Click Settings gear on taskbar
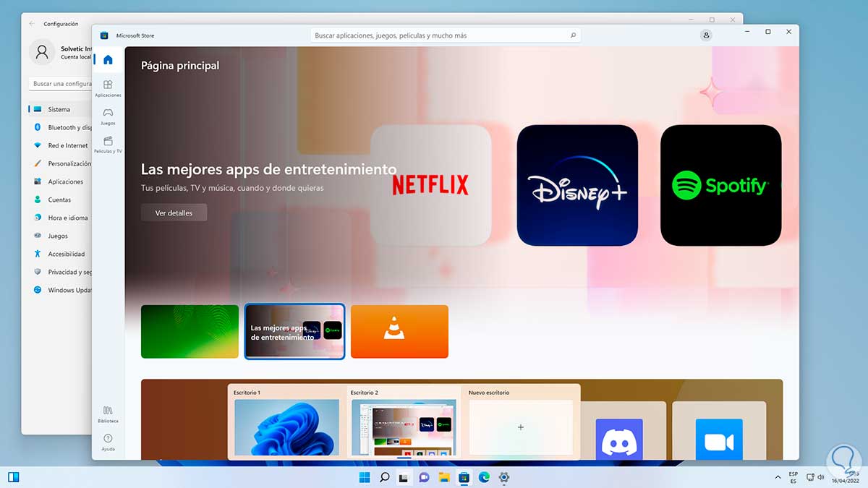 coord(504,477)
